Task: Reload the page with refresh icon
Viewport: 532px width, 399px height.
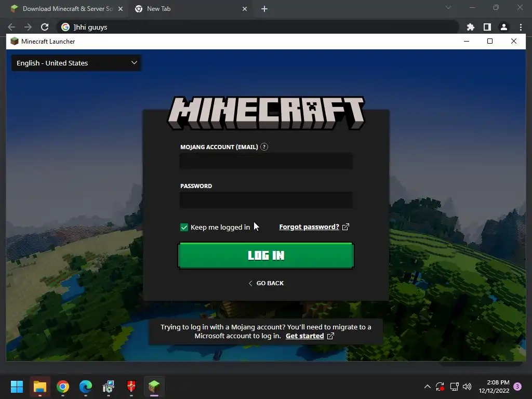Action: [x=45, y=27]
